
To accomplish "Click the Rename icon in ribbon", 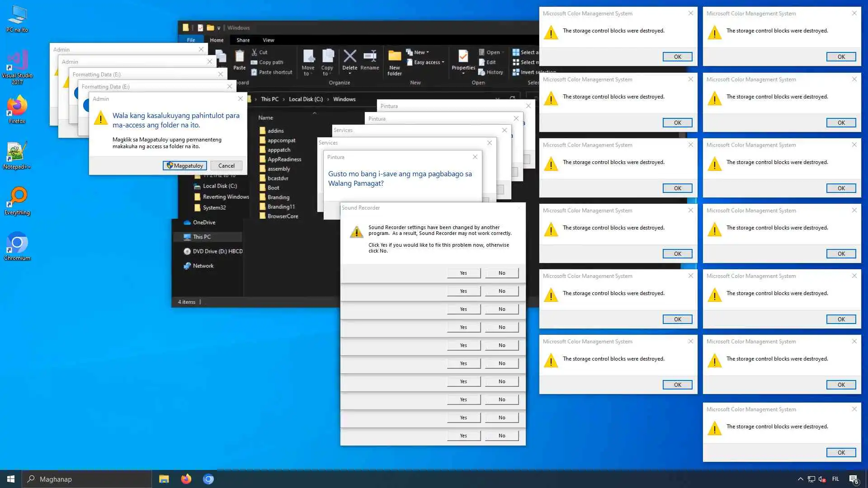I will pyautogui.click(x=370, y=57).
